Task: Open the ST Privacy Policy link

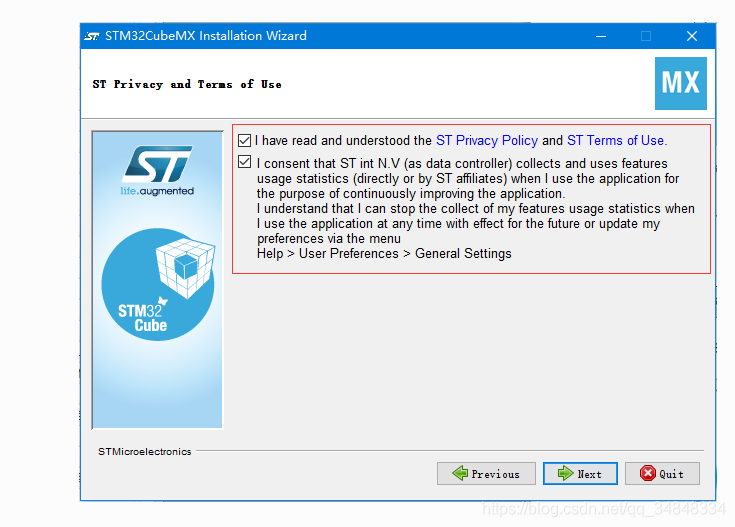Action: [487, 140]
